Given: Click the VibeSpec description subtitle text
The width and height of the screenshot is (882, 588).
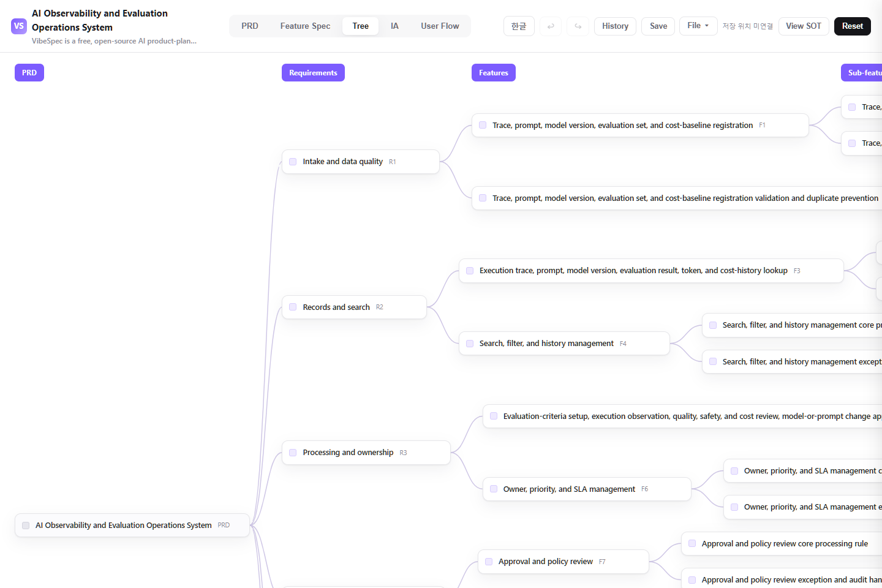Looking at the screenshot, I should click(114, 41).
